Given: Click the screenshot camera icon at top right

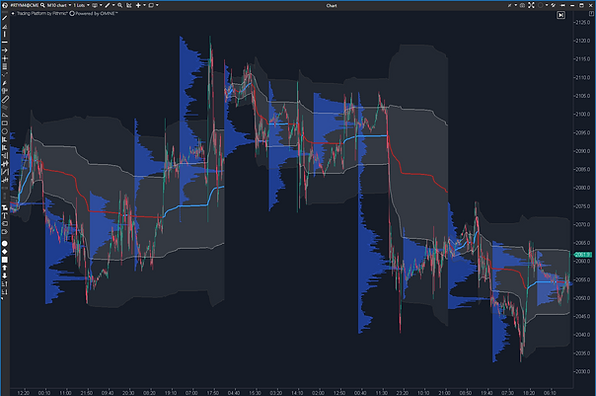Looking at the screenshot, I should click(522, 5).
